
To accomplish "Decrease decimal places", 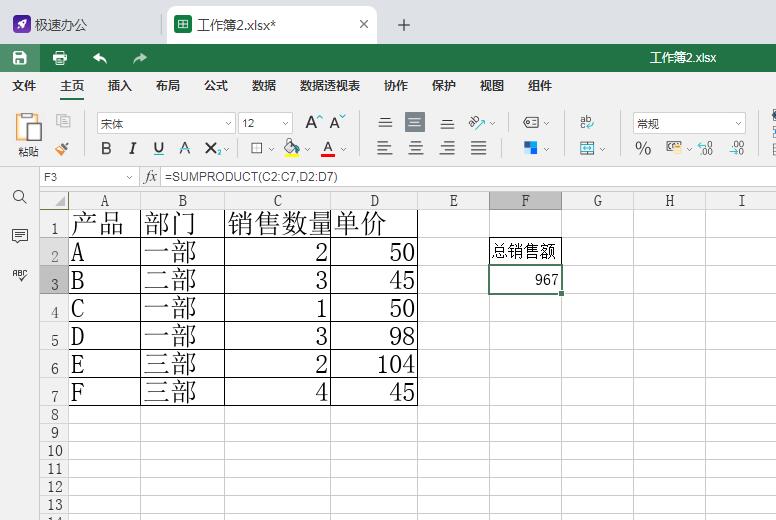I will coord(737,148).
